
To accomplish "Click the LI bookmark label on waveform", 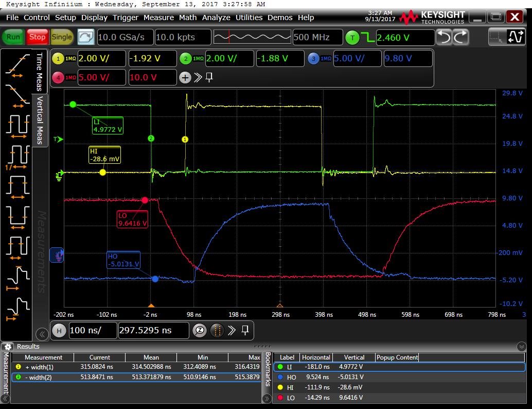I will [x=108, y=125].
